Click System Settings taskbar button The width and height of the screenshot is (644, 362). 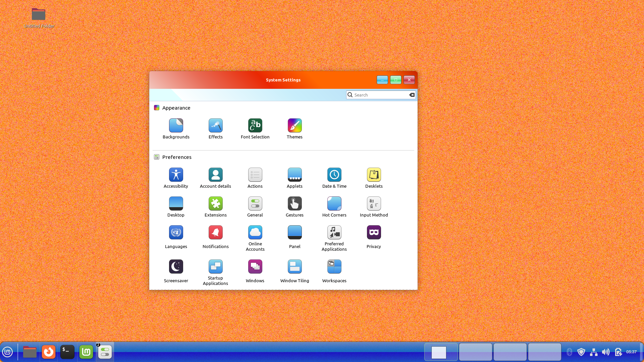(x=105, y=352)
